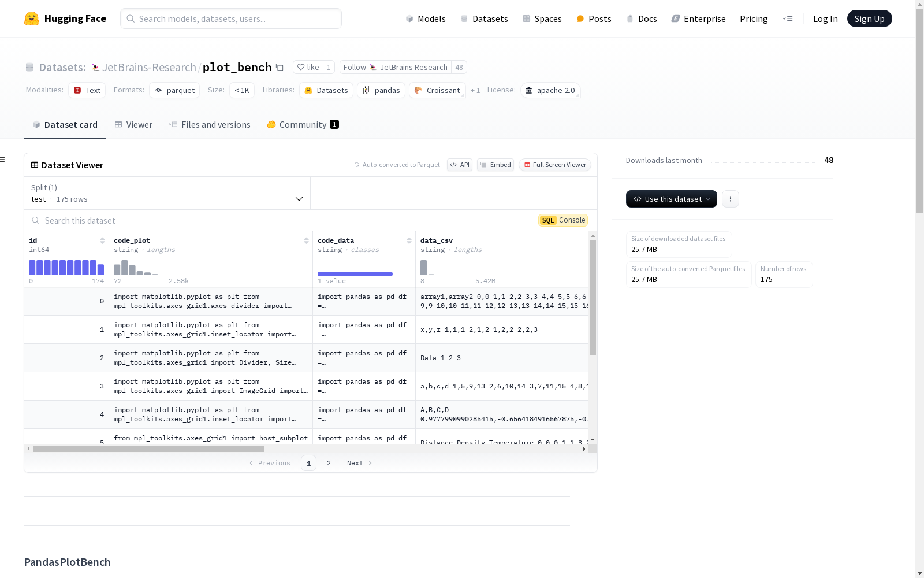Click the id column histogram bars
Viewport: 924px width, 578px height.
(66, 267)
